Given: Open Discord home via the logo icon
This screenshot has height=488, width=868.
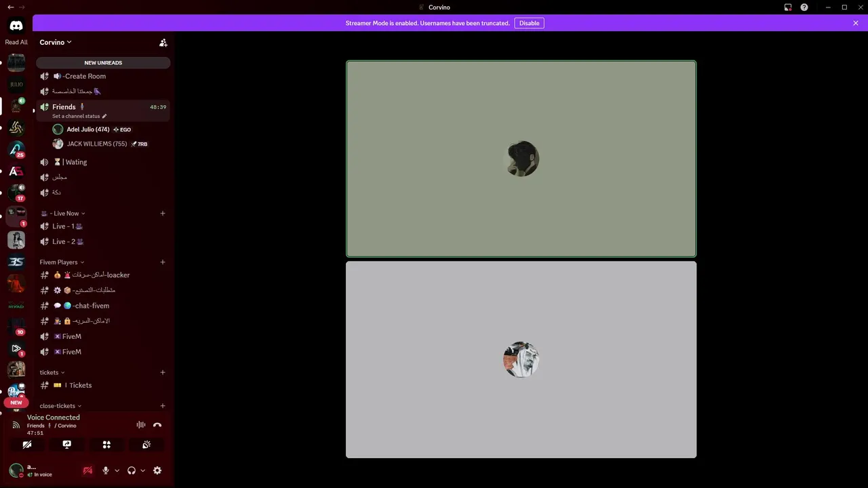Looking at the screenshot, I should point(16,26).
